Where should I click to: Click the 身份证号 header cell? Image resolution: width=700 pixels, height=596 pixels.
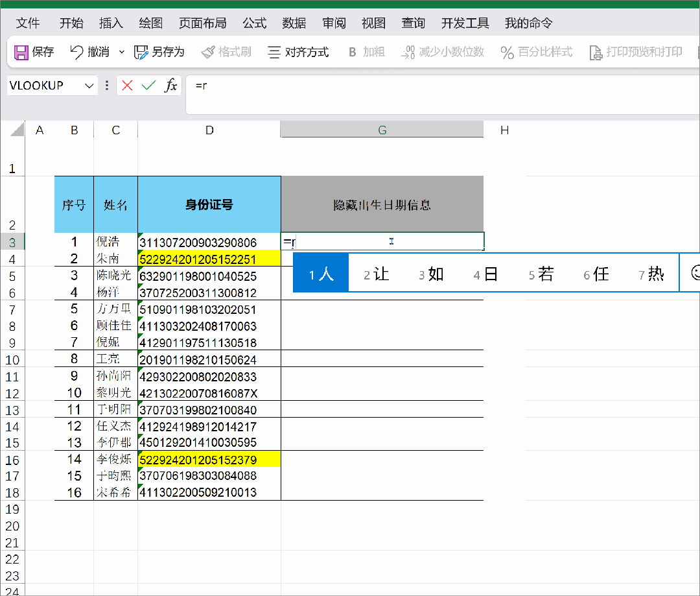209,205
